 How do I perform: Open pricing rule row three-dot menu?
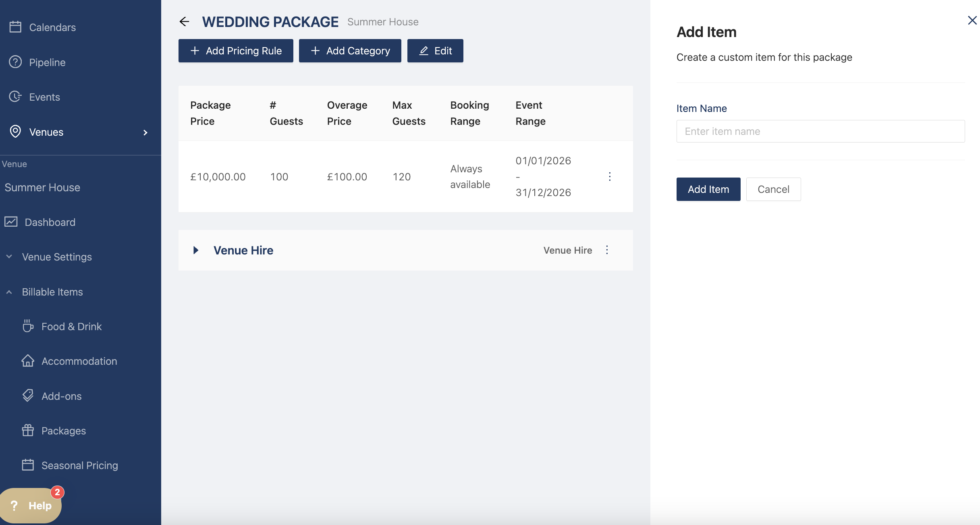point(610,176)
